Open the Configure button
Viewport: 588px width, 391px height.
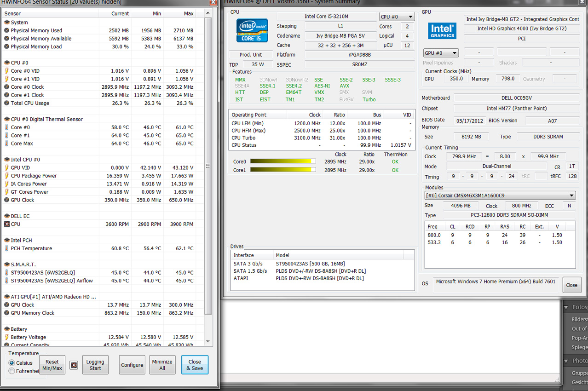[x=132, y=365]
